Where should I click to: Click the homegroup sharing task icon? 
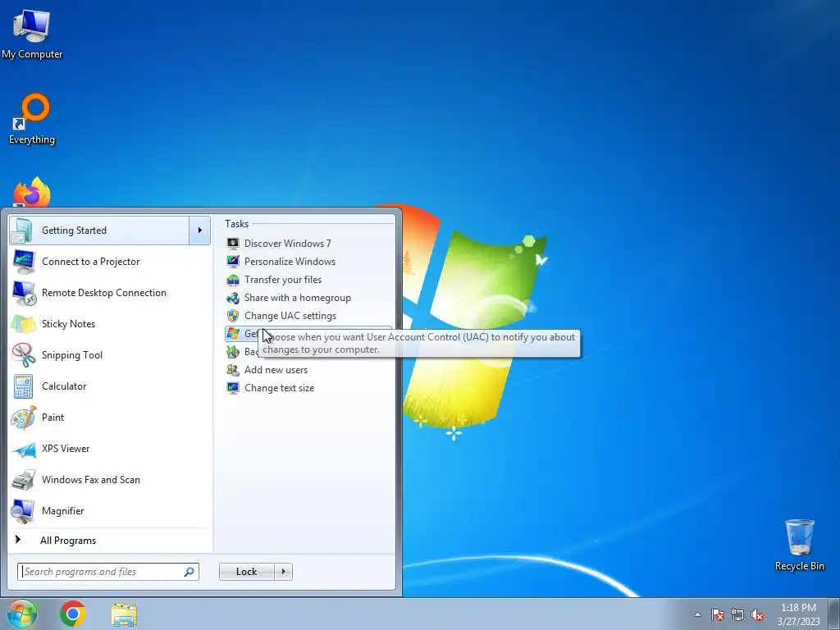(232, 298)
